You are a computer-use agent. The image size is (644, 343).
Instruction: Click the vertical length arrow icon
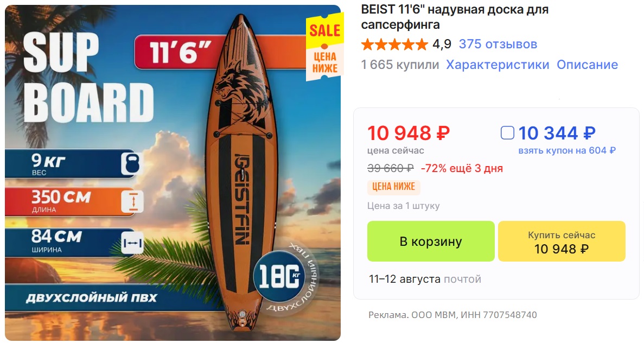pos(133,202)
